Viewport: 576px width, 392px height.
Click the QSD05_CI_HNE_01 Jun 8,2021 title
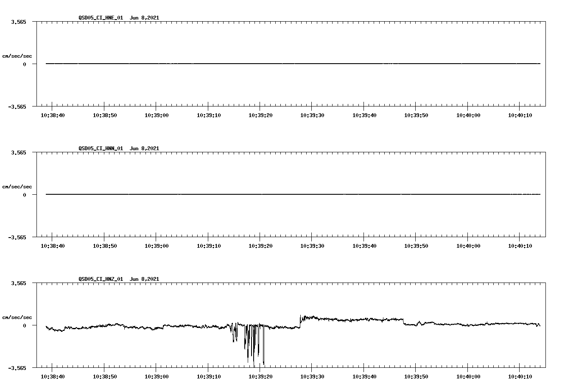point(119,18)
